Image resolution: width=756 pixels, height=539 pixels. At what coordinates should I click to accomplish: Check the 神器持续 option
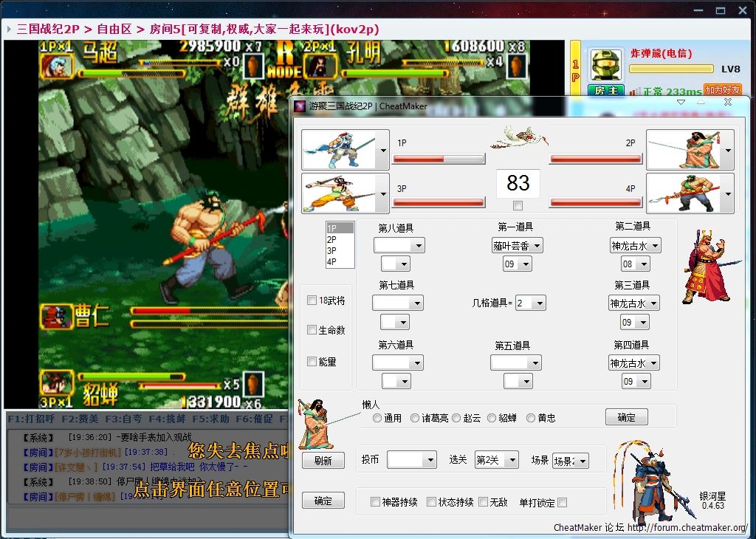376,502
